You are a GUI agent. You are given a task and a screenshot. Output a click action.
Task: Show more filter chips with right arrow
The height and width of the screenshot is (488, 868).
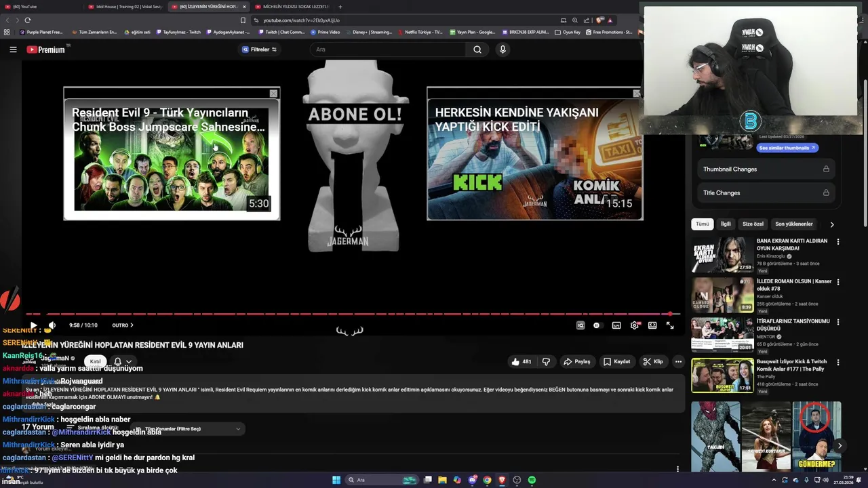pyautogui.click(x=832, y=224)
